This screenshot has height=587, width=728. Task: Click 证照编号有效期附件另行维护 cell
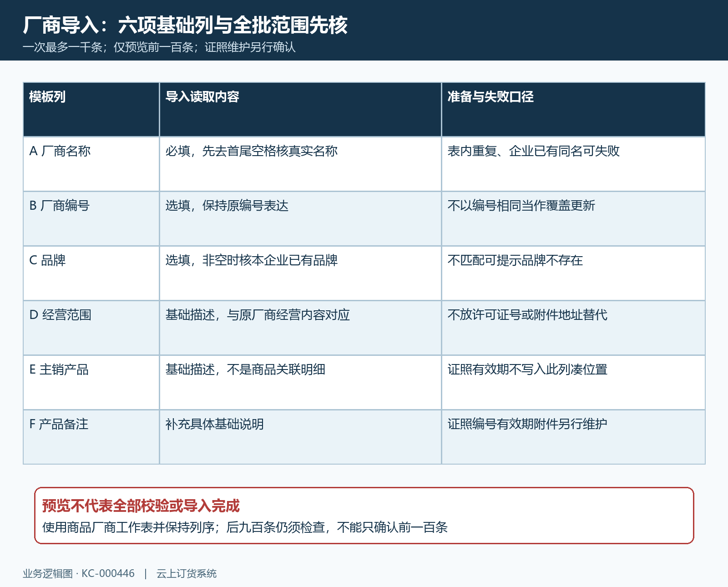573,437
